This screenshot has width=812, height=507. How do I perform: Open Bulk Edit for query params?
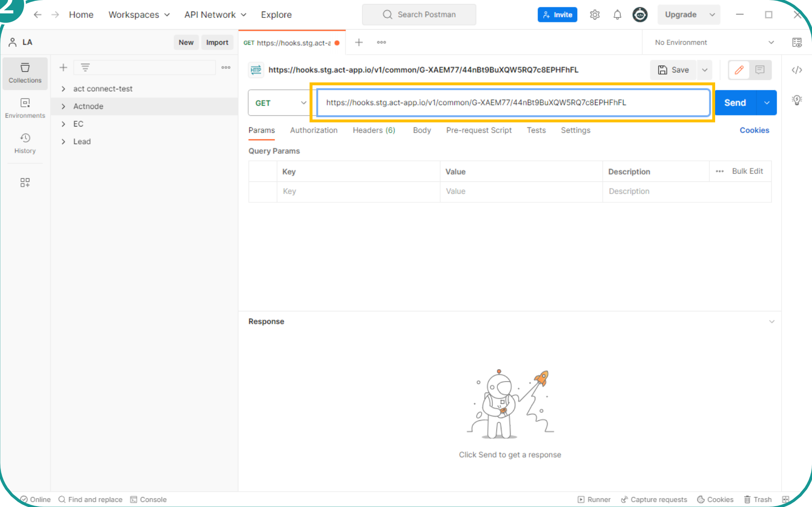[x=747, y=172]
